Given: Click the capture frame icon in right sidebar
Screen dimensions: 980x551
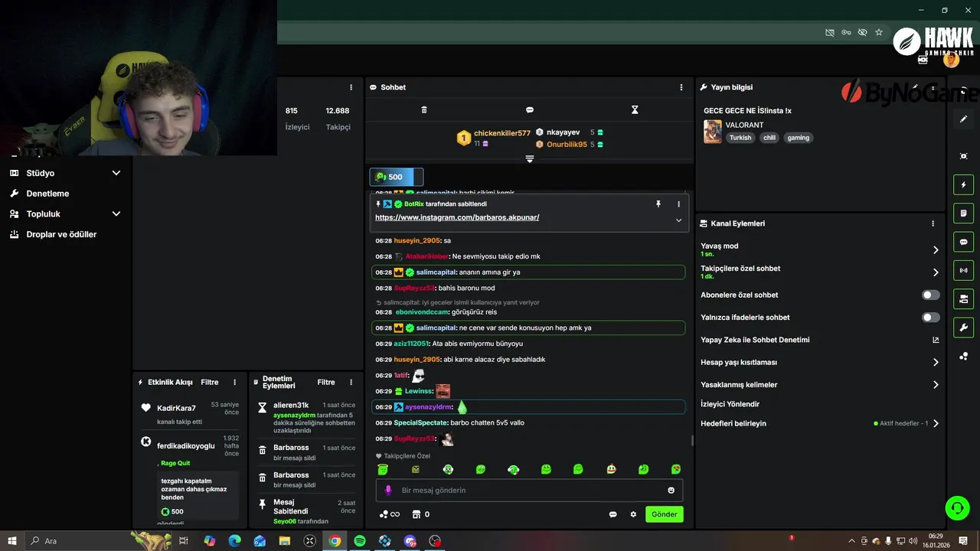Looking at the screenshot, I should pyautogui.click(x=963, y=156).
